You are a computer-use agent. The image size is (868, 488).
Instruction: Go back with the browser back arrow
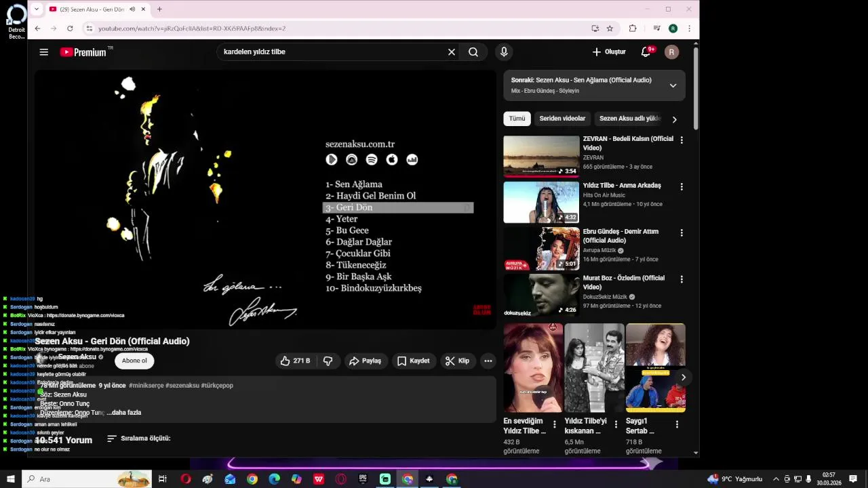37,28
